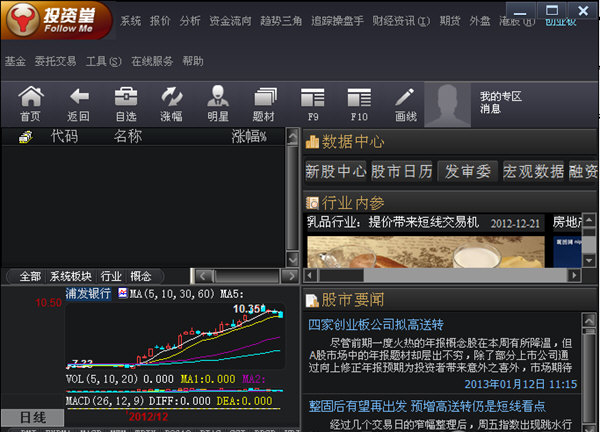The width and height of the screenshot is (603, 432).
Task: Open the 消息 link
Action: coord(490,109)
